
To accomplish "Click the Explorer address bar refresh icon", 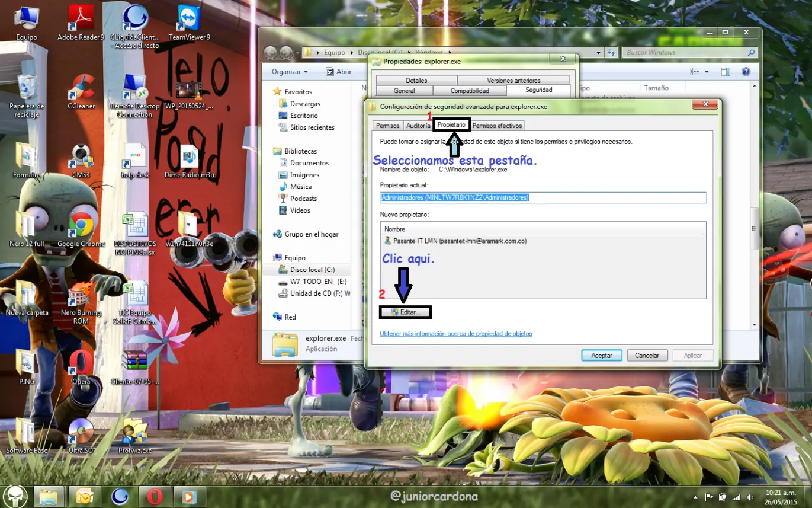I will [x=611, y=53].
